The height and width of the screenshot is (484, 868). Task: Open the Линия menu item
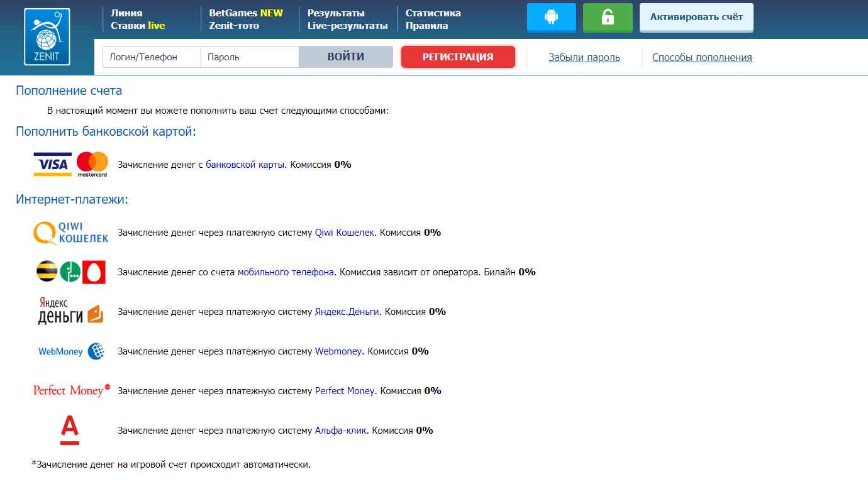pos(126,13)
